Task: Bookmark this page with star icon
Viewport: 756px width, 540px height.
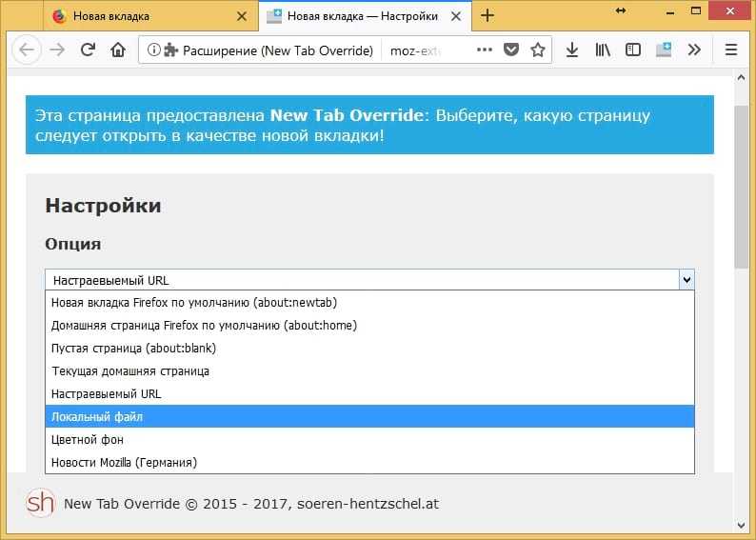Action: tap(538, 50)
